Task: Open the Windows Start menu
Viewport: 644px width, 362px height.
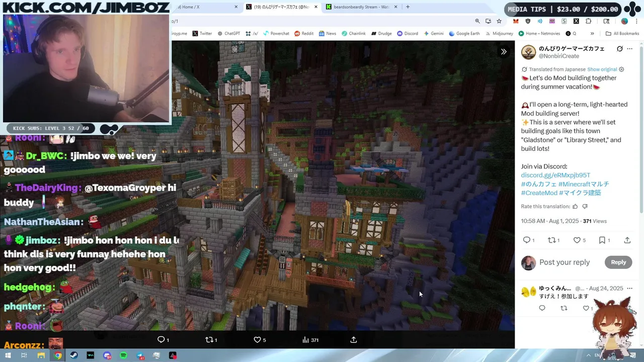Action: tap(8, 355)
